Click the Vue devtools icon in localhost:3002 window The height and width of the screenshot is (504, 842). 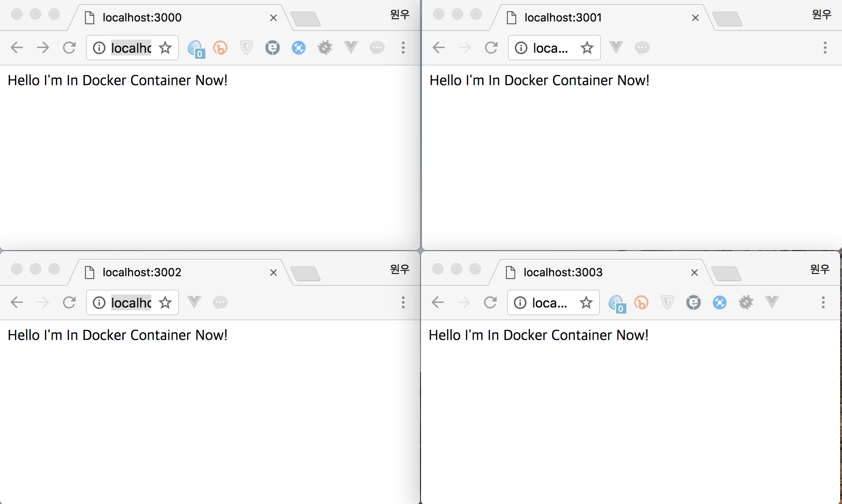(x=194, y=302)
